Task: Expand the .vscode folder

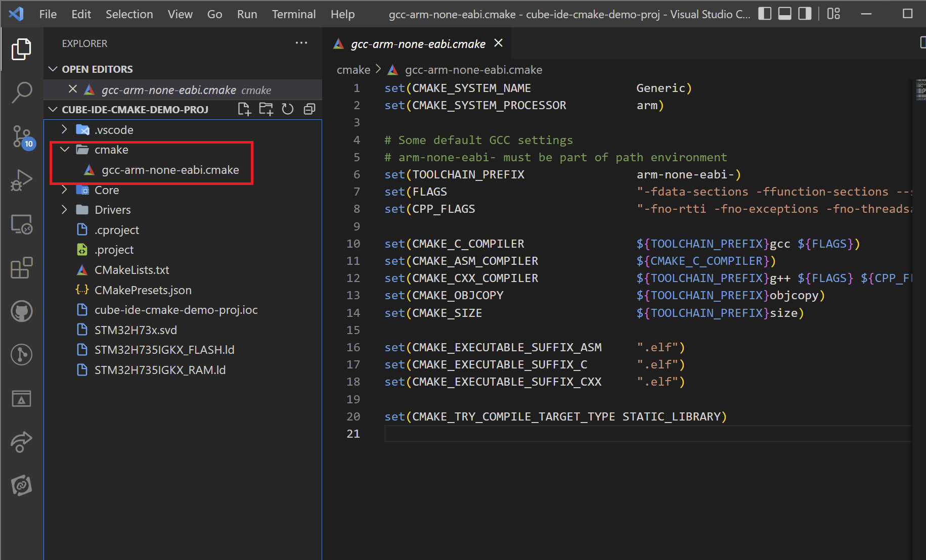Action: (x=64, y=129)
